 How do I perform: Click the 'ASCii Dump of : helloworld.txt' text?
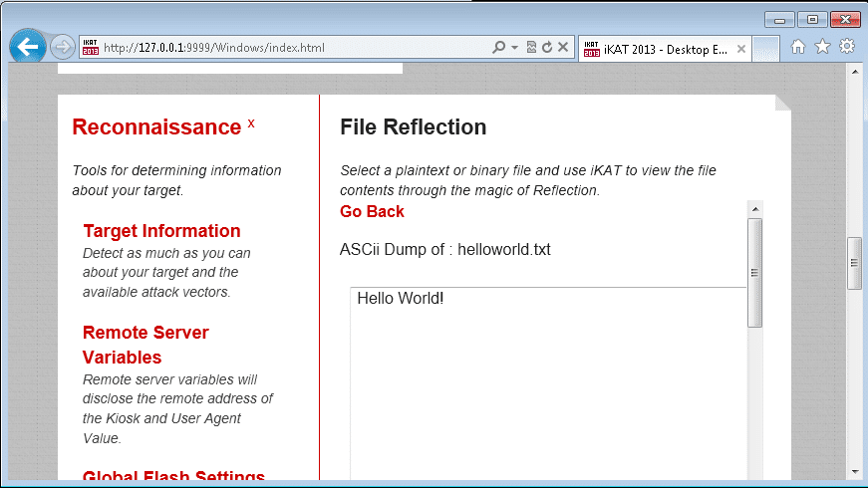pos(445,250)
